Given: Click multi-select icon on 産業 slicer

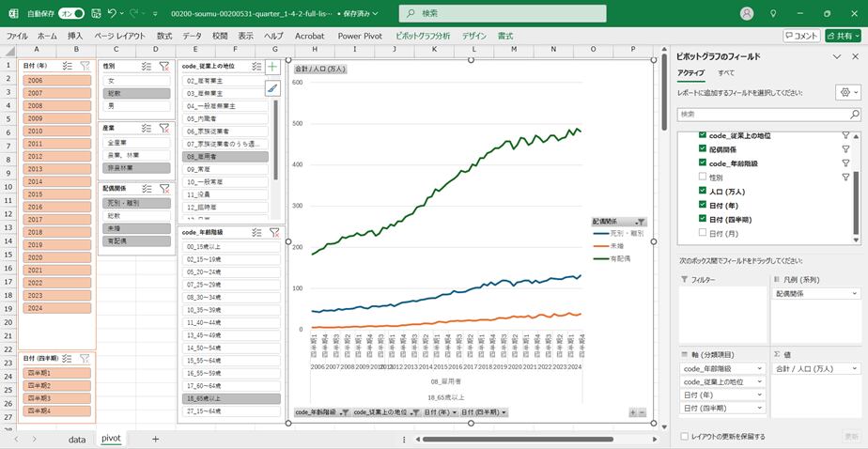Looking at the screenshot, I should (147, 128).
